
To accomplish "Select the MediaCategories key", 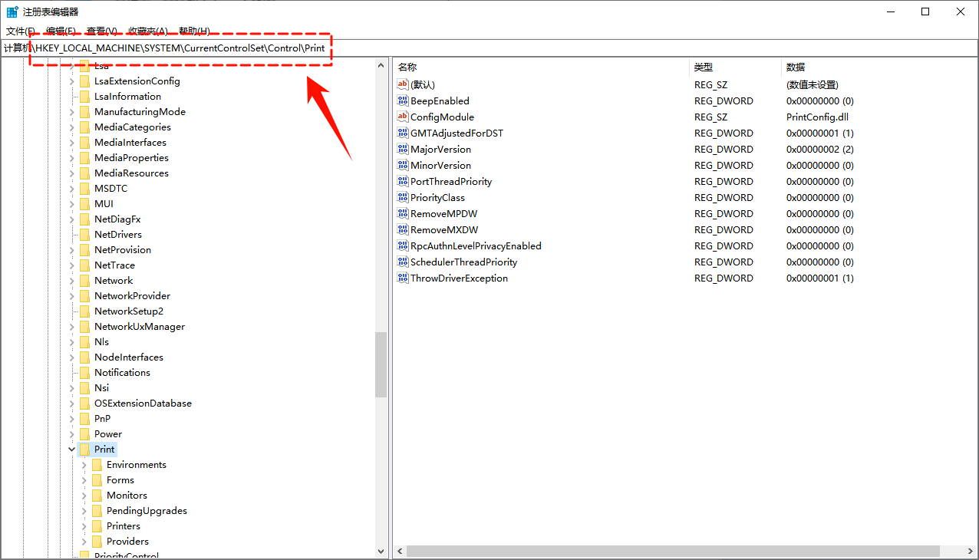I will click(132, 127).
